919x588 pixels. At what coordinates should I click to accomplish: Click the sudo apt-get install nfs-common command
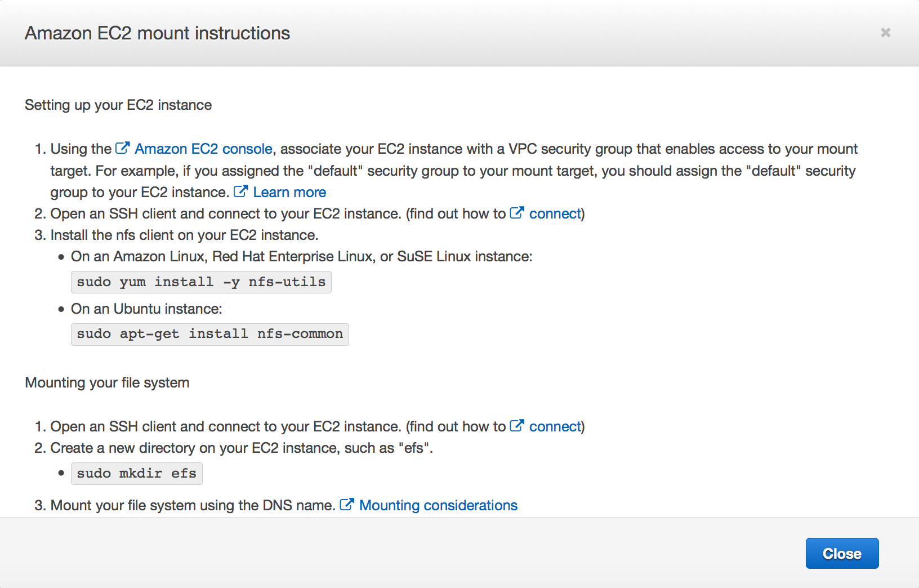[x=209, y=334]
